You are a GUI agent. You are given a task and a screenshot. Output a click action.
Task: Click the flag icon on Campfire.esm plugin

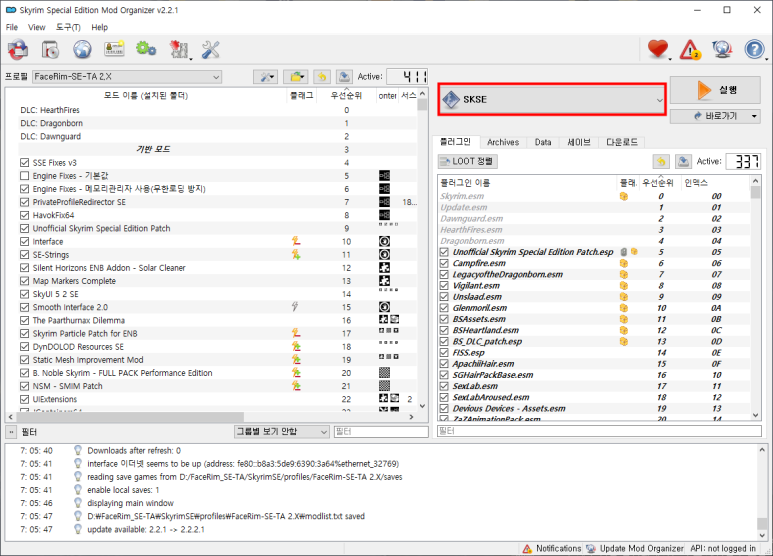point(624,263)
